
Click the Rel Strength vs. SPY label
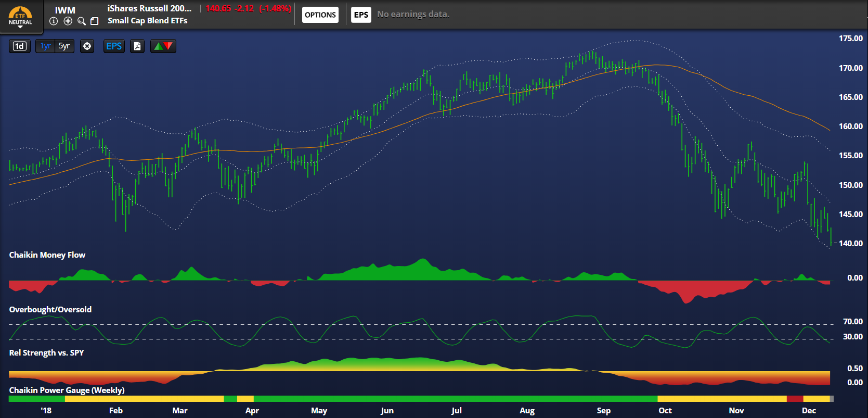46,352
